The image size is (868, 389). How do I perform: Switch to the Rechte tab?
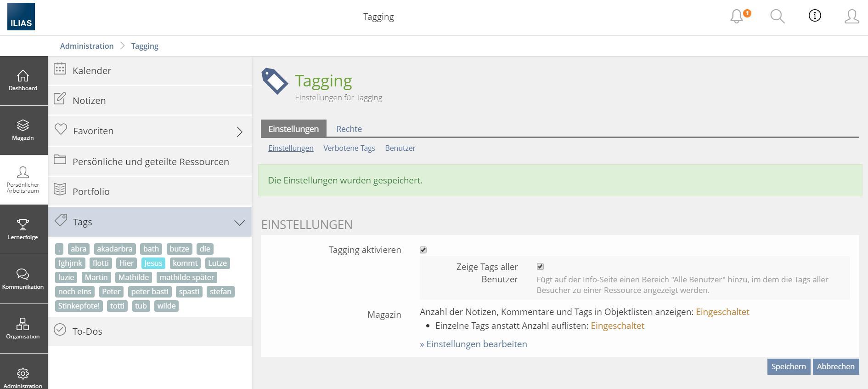(x=349, y=129)
